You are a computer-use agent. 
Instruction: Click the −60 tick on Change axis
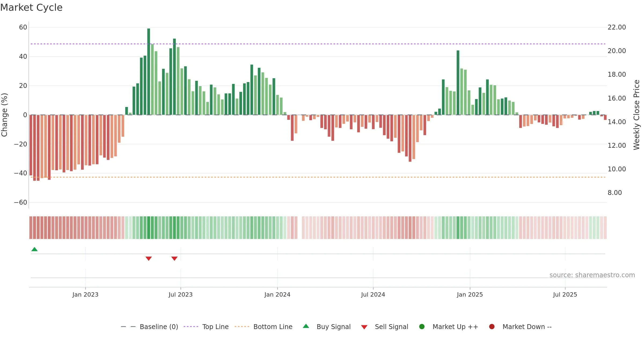coord(21,202)
